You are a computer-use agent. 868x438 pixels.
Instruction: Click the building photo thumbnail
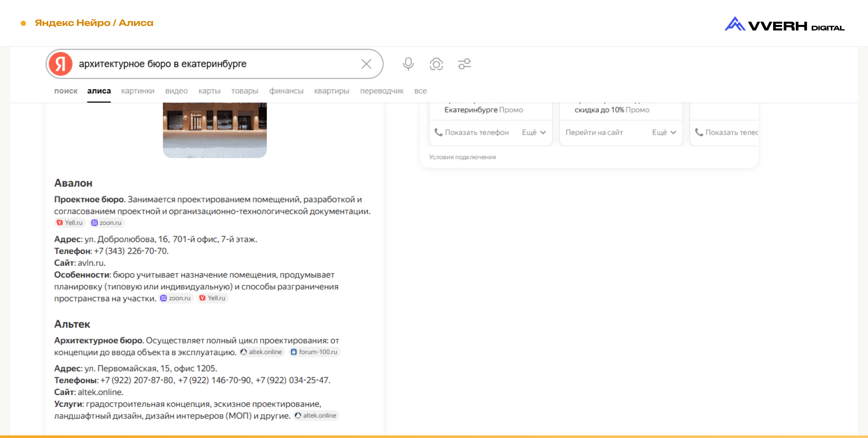click(x=215, y=130)
